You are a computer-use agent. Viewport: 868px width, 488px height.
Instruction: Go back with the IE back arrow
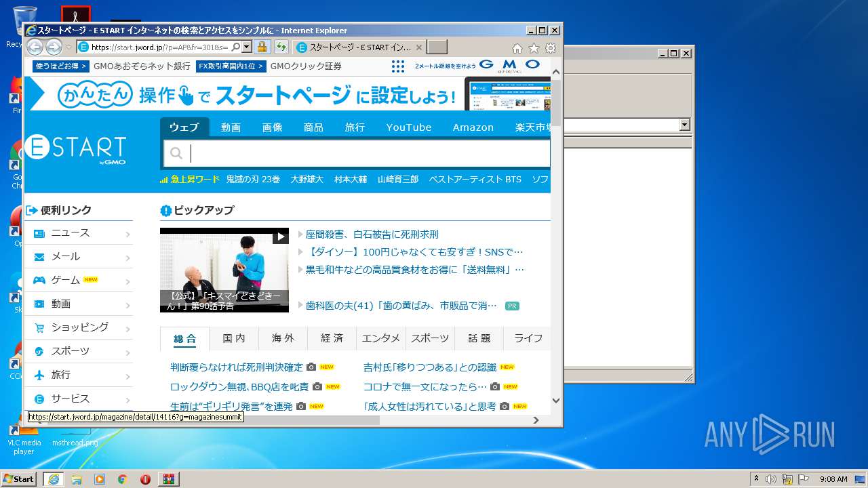[35, 47]
